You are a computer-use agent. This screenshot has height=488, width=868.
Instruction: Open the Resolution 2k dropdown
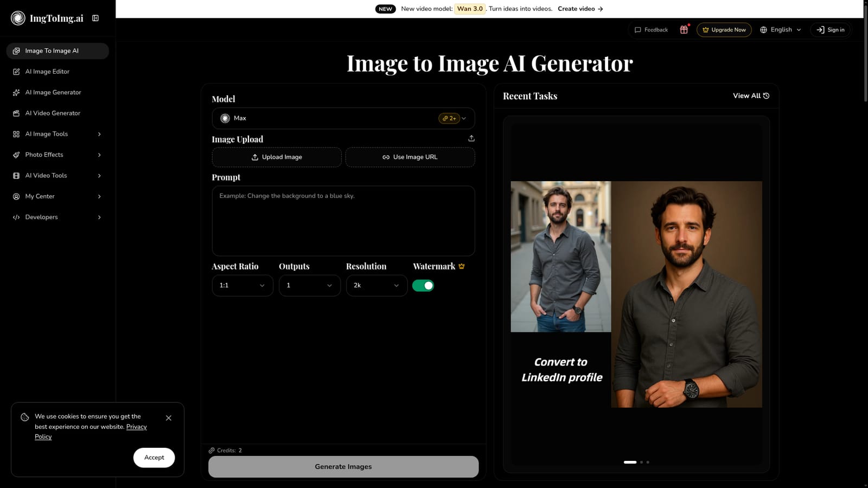point(376,286)
